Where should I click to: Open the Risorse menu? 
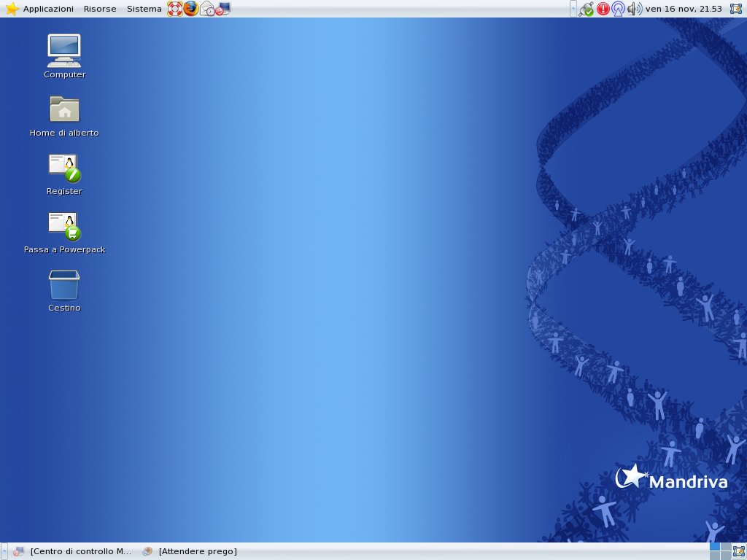99,9
